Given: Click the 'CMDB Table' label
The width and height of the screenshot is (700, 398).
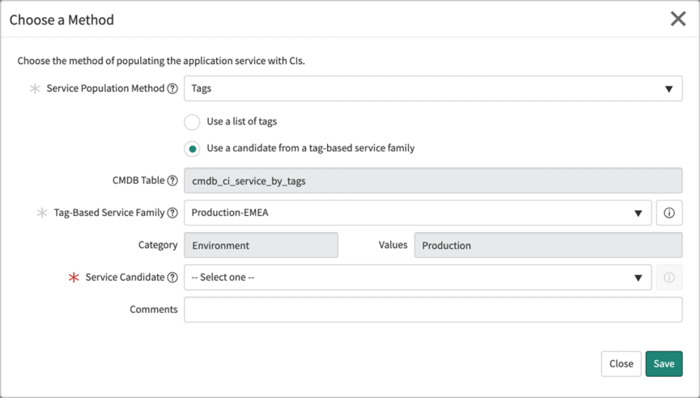Looking at the screenshot, I should 138,180.
